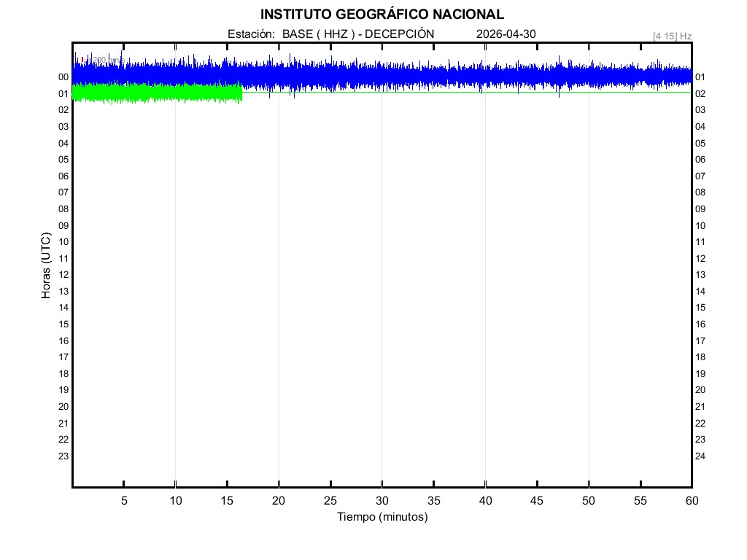The image size is (747, 560).
Task: Click the flat green line after the trace ends
Action: [467, 92]
